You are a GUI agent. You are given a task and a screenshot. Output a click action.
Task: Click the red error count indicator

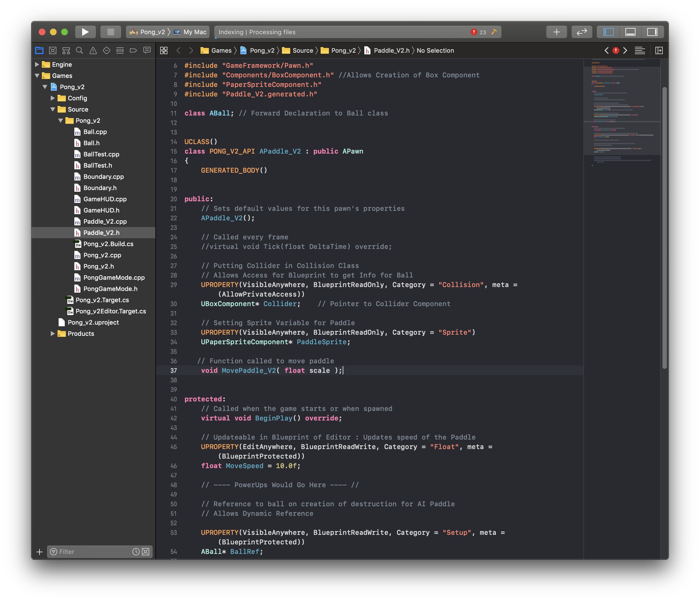478,32
